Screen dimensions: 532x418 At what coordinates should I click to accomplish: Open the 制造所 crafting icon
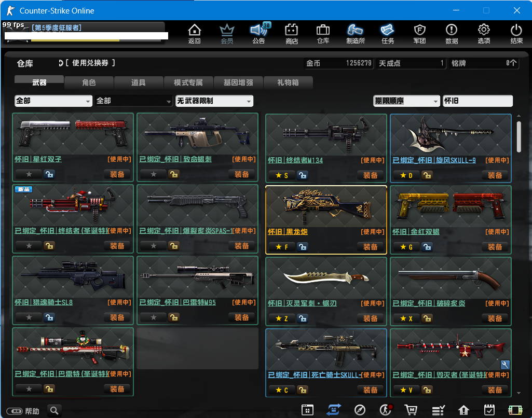tap(355, 34)
